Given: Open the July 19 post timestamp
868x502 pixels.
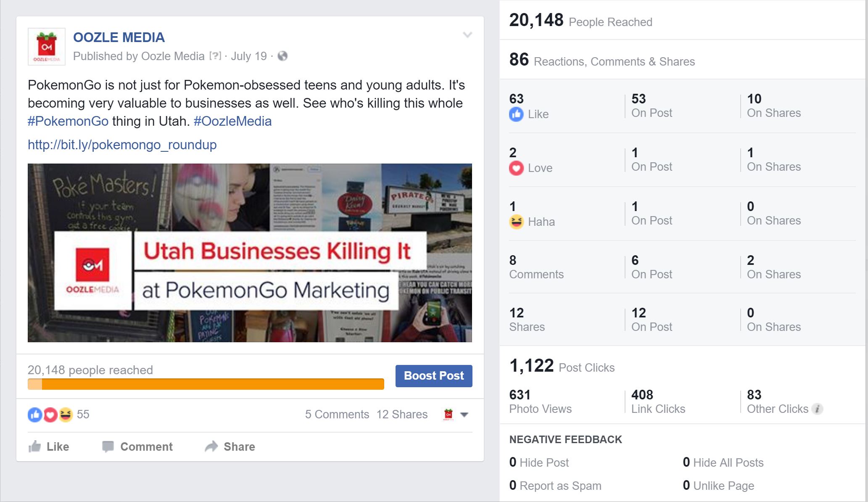Looking at the screenshot, I should tap(249, 56).
